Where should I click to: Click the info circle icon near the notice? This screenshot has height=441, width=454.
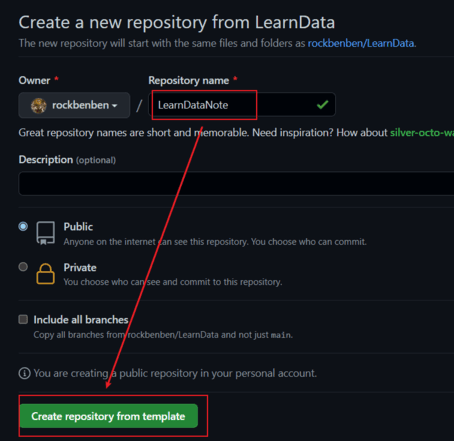(x=24, y=373)
